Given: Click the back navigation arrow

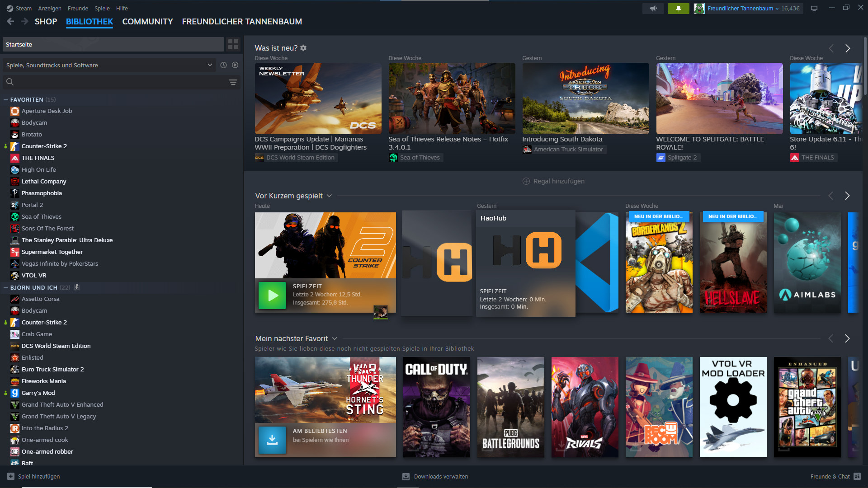Looking at the screenshot, I should click(10, 21).
